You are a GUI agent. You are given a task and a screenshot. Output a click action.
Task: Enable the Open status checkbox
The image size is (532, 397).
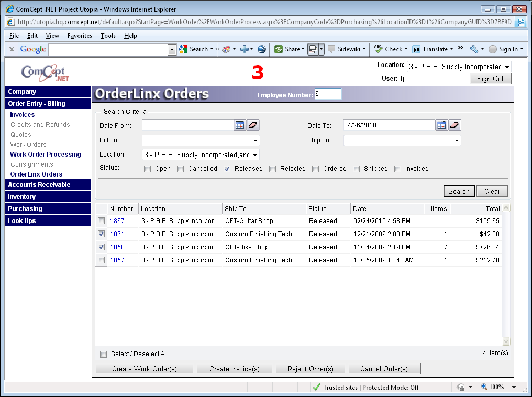coord(148,169)
